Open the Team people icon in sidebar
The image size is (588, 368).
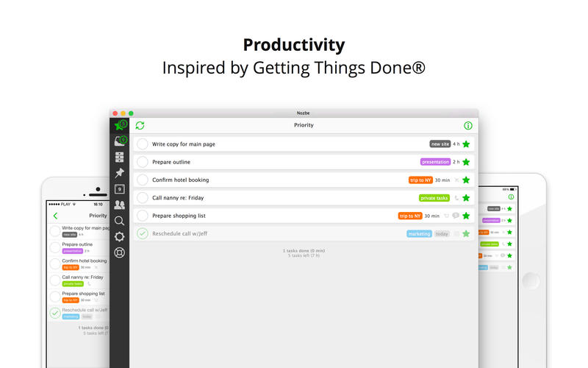pyautogui.click(x=119, y=205)
